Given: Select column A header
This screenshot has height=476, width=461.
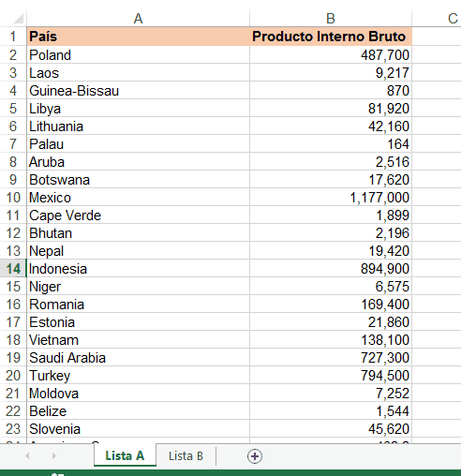Looking at the screenshot, I should (138, 19).
